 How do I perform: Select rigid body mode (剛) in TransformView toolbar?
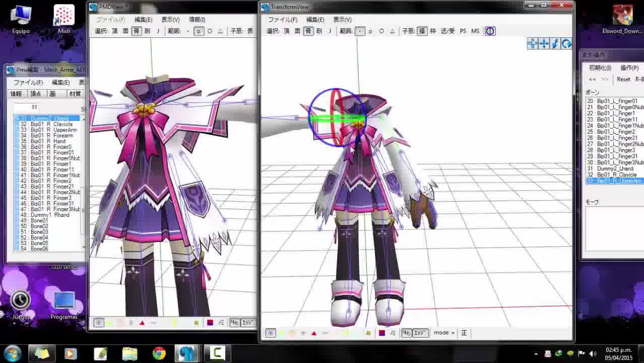(319, 31)
